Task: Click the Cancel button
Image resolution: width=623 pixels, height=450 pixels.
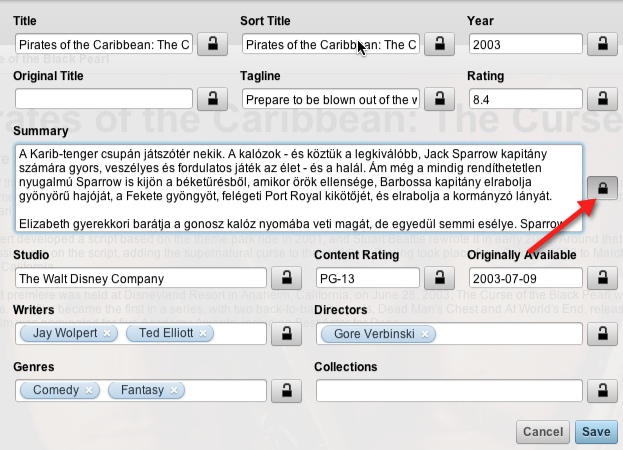Action: [543, 432]
